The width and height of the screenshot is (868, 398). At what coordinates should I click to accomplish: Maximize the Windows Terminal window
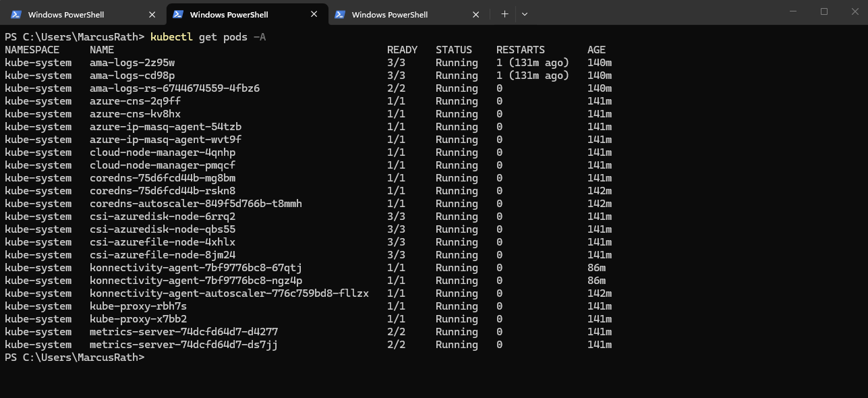[x=824, y=11]
